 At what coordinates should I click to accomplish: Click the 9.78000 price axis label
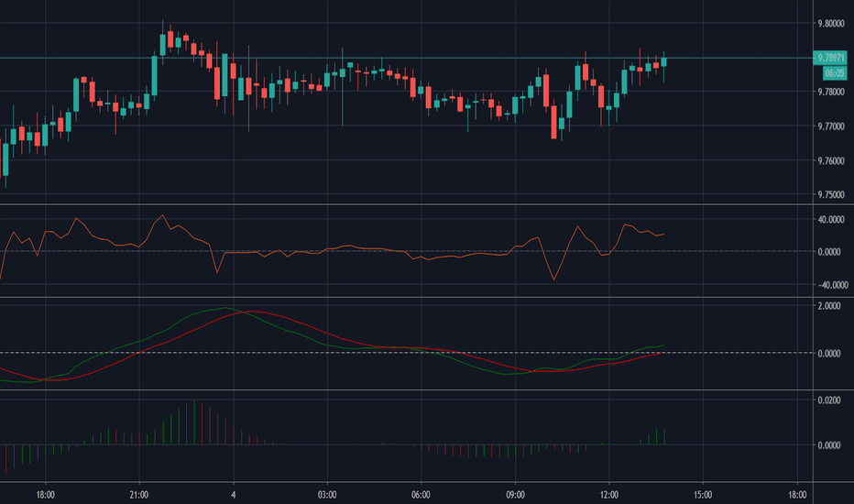click(830, 92)
